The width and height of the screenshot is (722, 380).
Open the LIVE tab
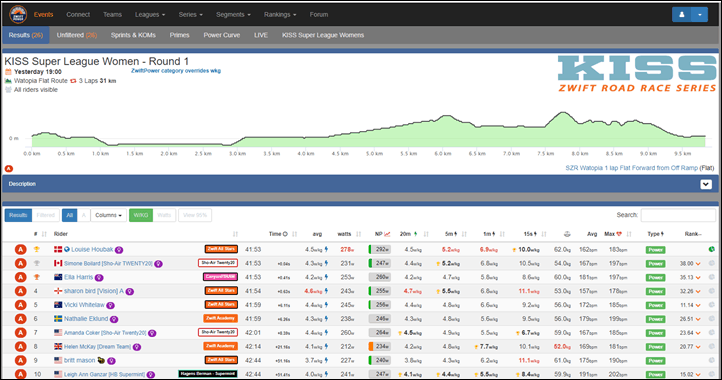point(261,35)
